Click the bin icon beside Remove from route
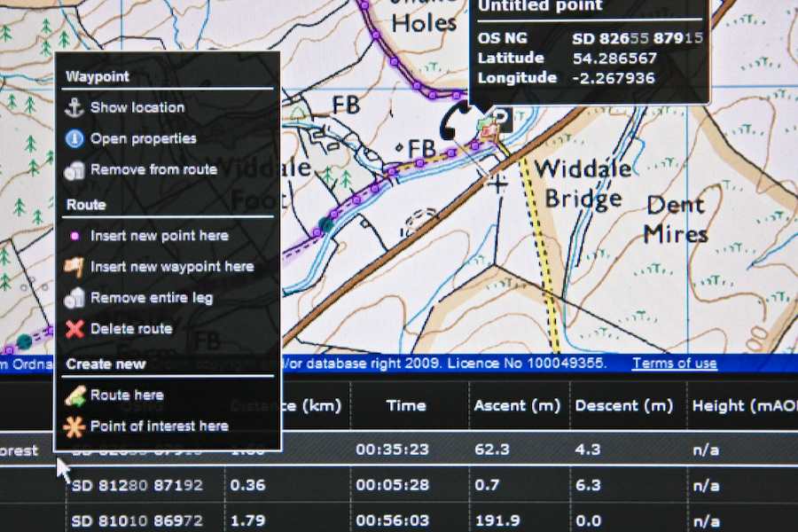This screenshot has height=532, width=798. tap(74, 170)
